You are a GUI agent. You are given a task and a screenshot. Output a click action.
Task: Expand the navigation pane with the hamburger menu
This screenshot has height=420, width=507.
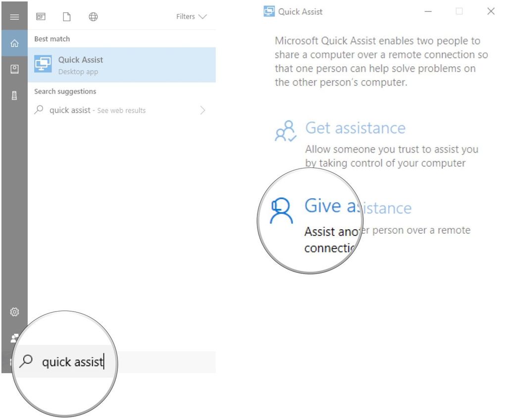point(14,16)
